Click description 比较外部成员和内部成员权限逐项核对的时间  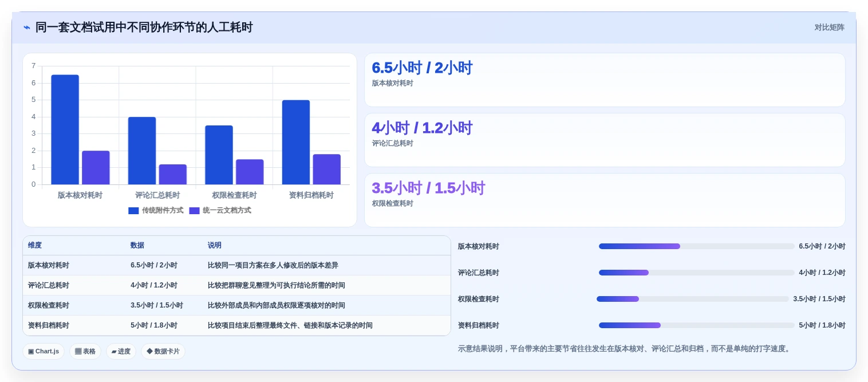click(x=277, y=305)
